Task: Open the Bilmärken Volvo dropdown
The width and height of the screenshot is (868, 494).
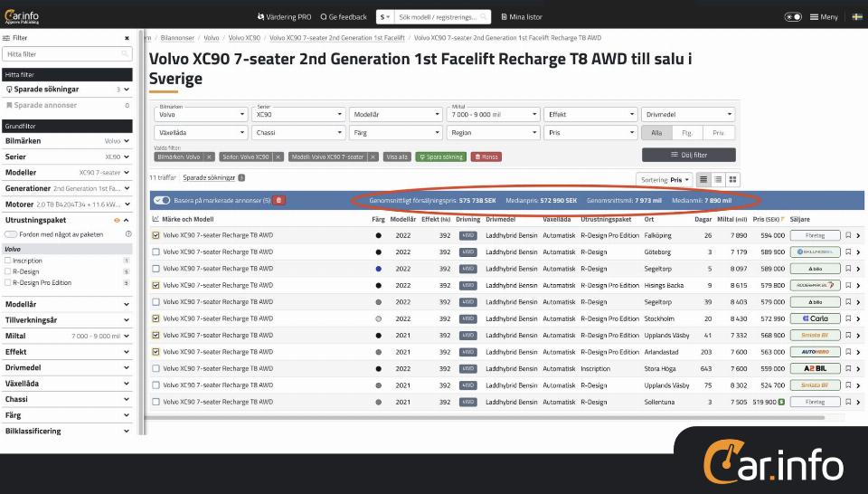Action: [x=201, y=114]
